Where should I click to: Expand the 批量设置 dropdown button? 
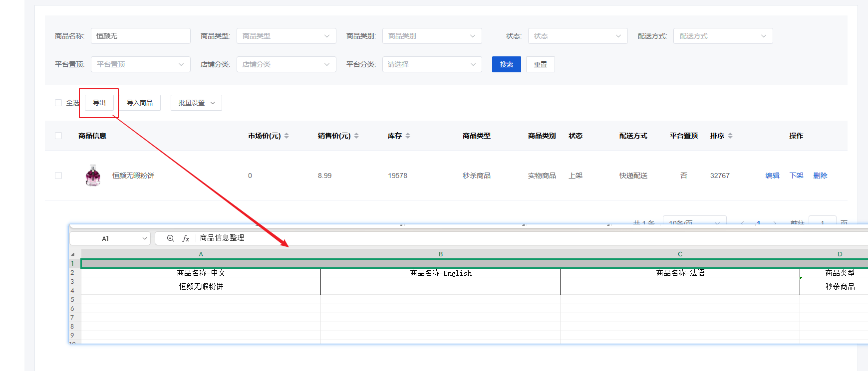196,103
